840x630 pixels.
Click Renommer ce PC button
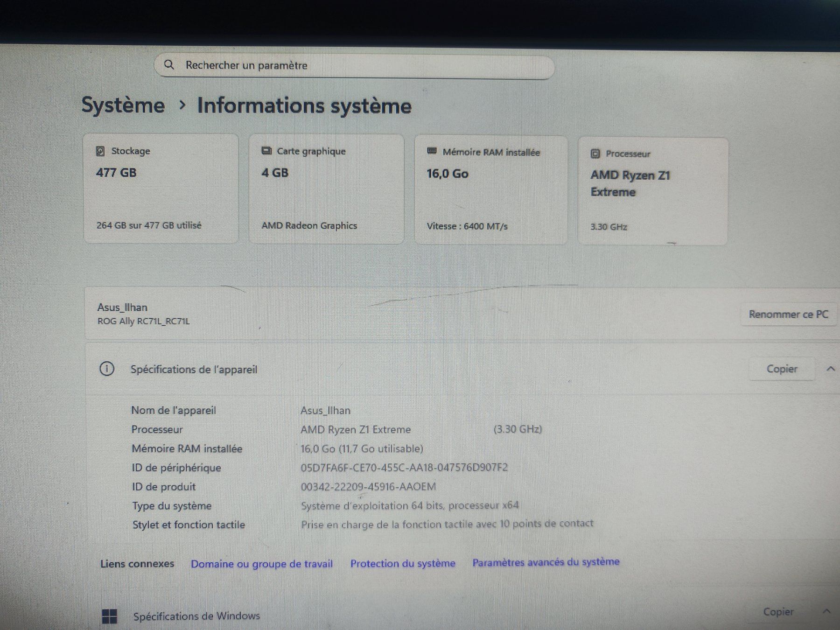(x=789, y=314)
